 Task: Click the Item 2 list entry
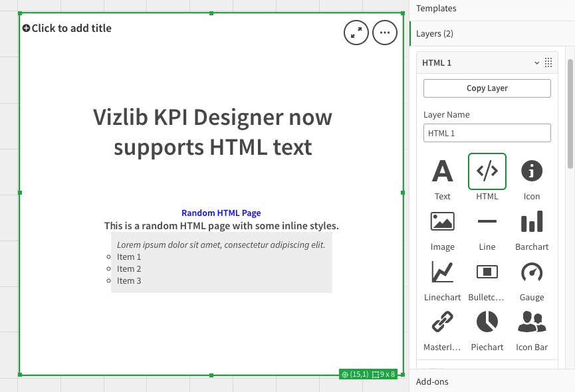[x=129, y=269]
